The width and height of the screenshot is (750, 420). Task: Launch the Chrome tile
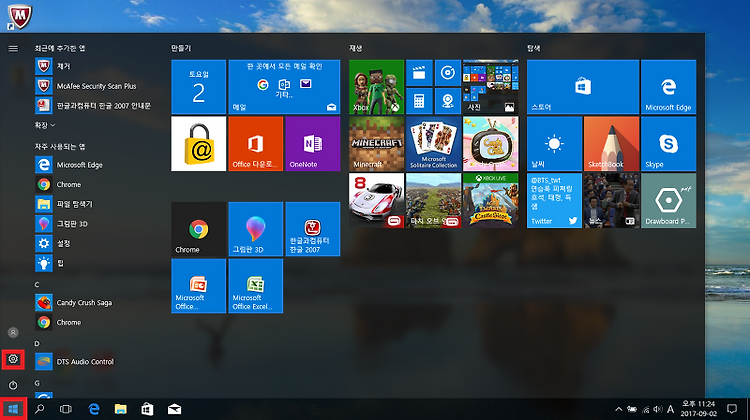click(199, 229)
